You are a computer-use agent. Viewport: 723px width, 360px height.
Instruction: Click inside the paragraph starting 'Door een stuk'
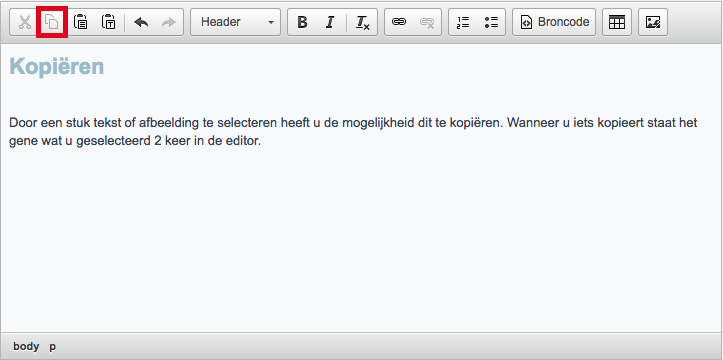(x=353, y=131)
